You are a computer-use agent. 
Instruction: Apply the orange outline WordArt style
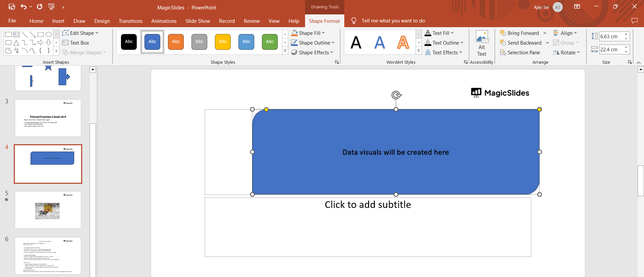(403, 42)
